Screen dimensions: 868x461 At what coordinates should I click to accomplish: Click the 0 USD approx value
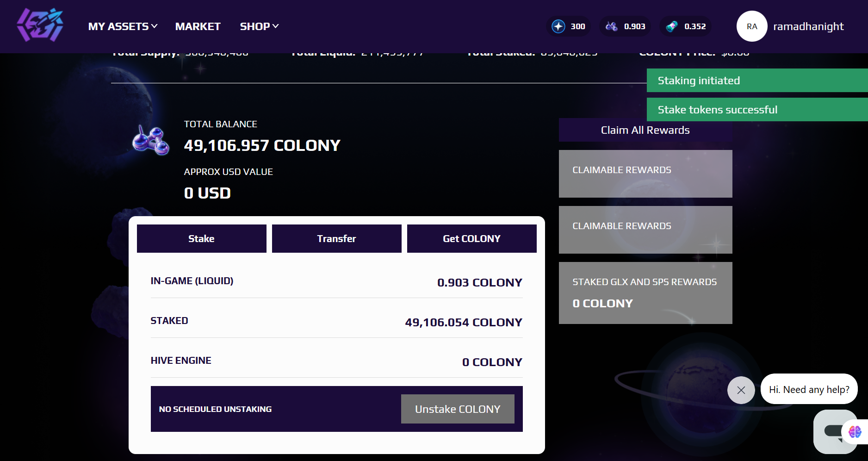[207, 193]
